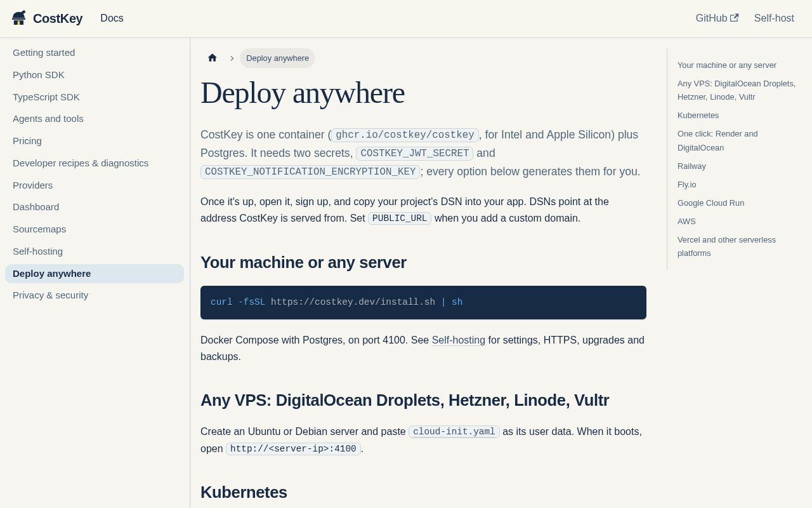
Task: Click the COSTKEY_NOTIFICATION_ENCRYPTION_KEY code snippet
Action: point(310,171)
